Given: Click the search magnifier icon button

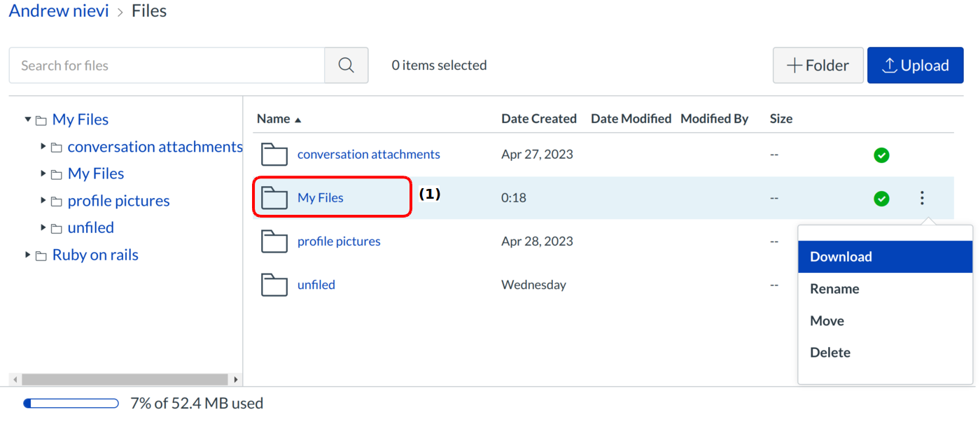Looking at the screenshot, I should (346, 66).
